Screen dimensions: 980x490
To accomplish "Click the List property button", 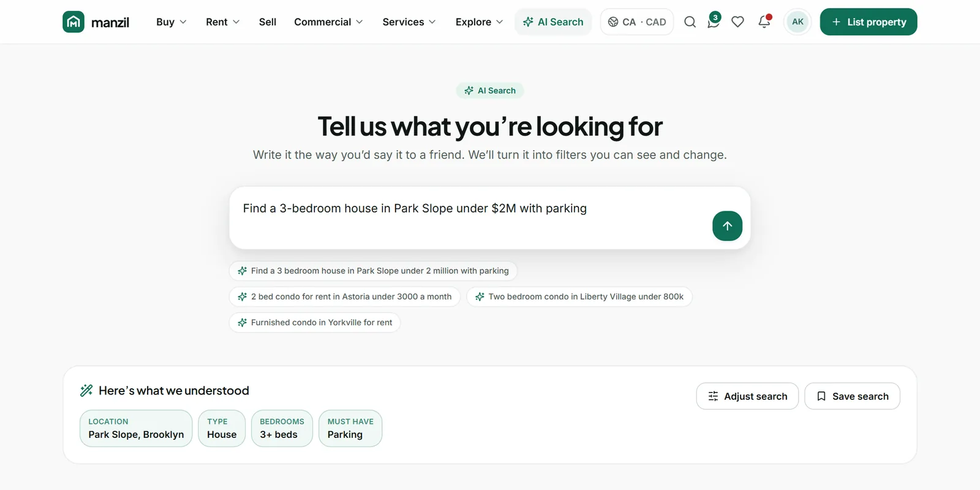I will pos(869,22).
